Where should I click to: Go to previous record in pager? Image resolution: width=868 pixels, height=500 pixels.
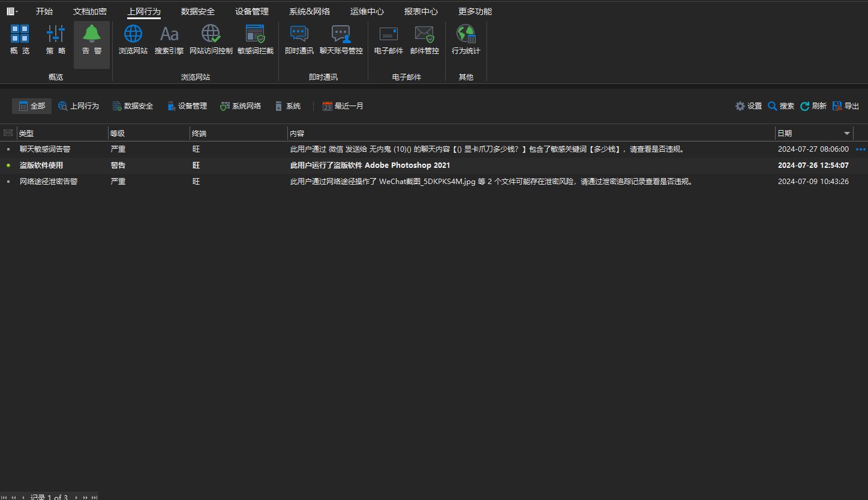(x=23, y=497)
